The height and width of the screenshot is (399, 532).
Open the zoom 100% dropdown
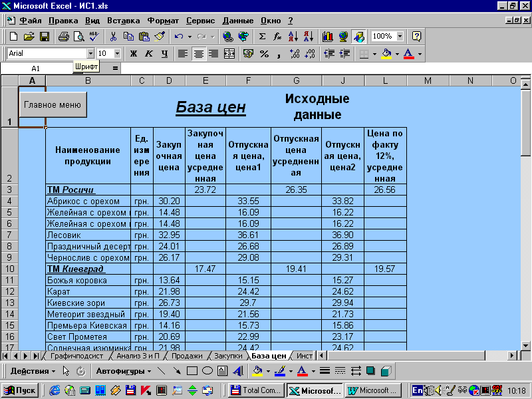(400, 37)
